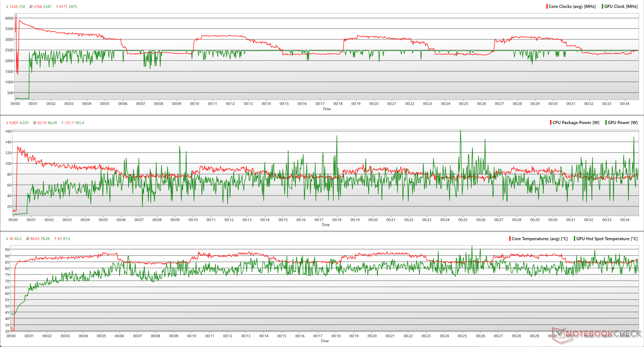Screen dimensions: 644x347
Task: Select the Core Clocks (avg) legend label
Action: tap(572, 6)
